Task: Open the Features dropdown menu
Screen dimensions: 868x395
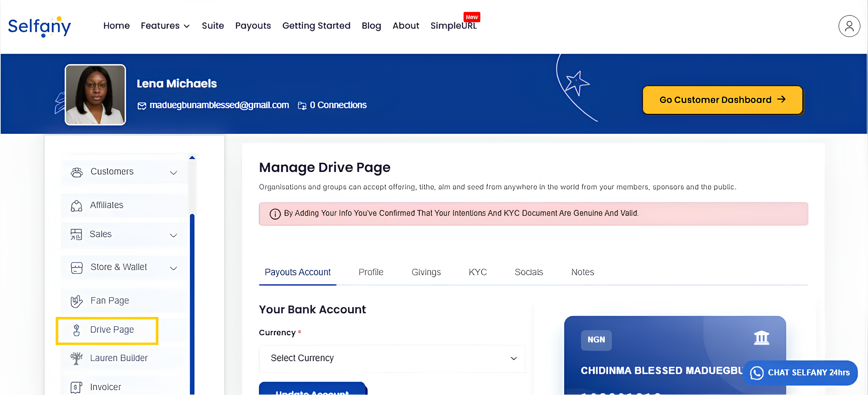Action: [165, 25]
